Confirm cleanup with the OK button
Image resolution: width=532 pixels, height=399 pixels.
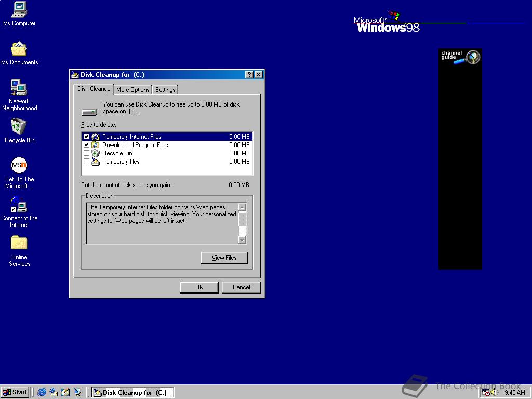pyautogui.click(x=199, y=287)
